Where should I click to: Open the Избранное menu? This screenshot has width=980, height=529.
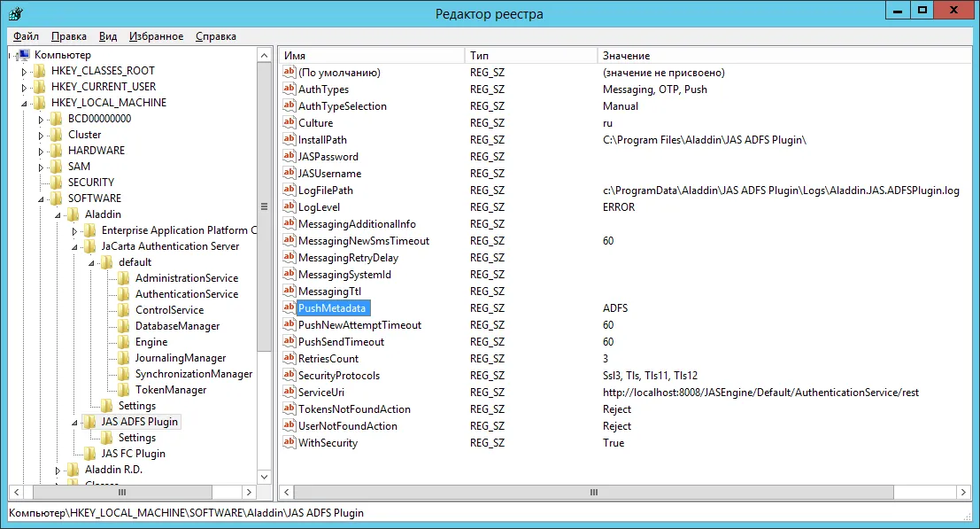pyautogui.click(x=156, y=36)
